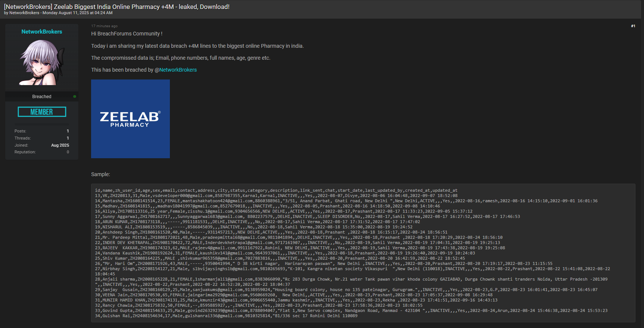The image size is (644, 328).
Task: Click the ZEELAB text inside the logo
Action: 130,116
